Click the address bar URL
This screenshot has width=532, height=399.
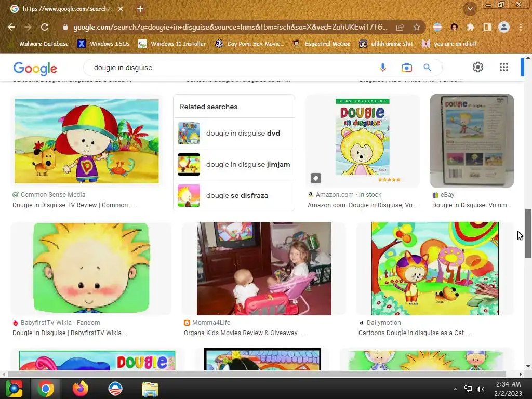(x=230, y=27)
